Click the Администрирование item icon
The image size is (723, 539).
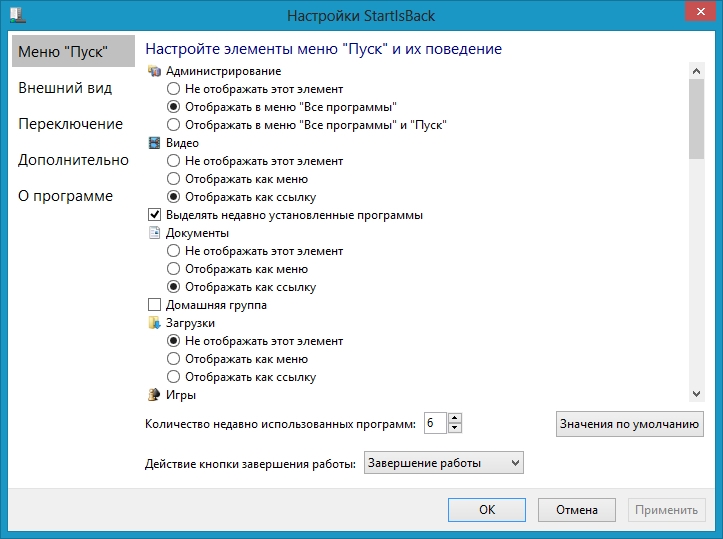154,71
